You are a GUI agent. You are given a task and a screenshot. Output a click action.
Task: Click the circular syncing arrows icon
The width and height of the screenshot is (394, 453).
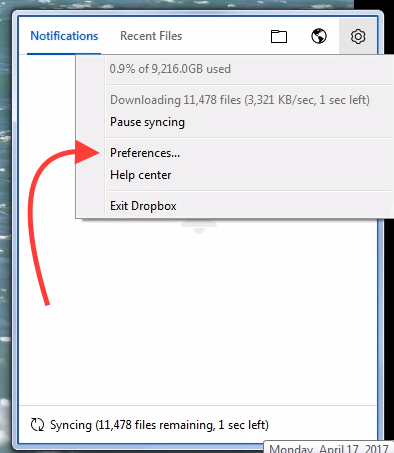[37, 425]
